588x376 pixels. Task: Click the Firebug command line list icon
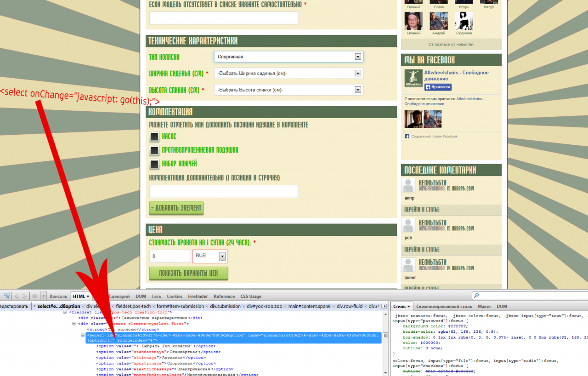point(34,296)
